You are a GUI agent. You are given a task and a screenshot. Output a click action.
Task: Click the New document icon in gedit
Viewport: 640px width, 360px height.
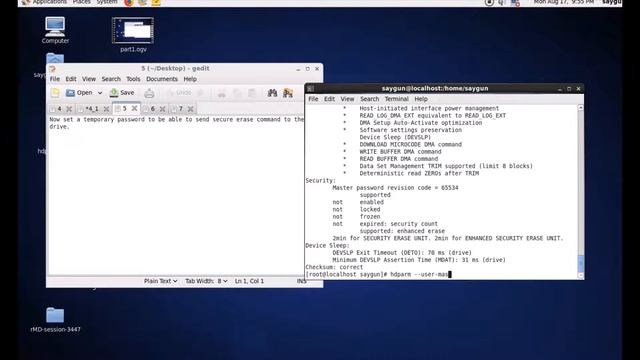pyautogui.click(x=55, y=93)
